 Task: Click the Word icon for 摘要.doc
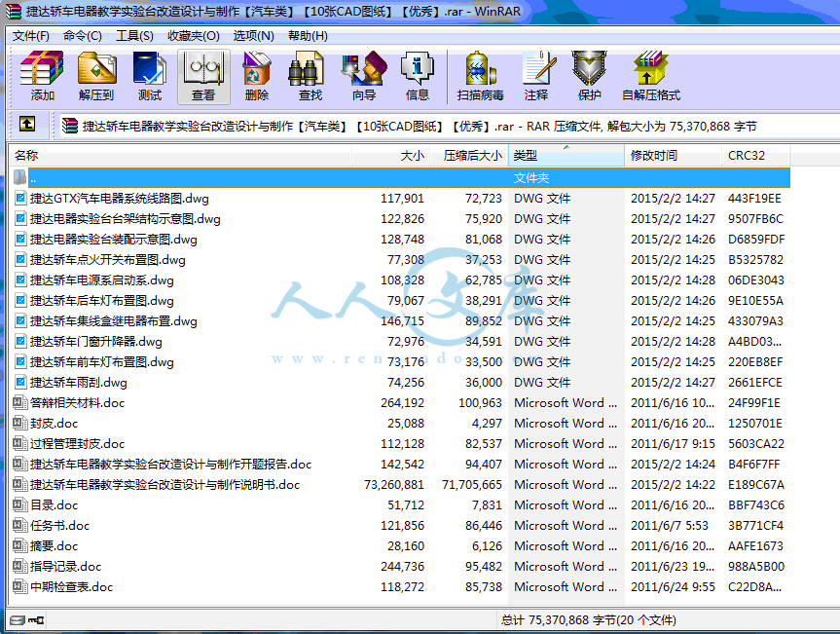[x=20, y=545]
